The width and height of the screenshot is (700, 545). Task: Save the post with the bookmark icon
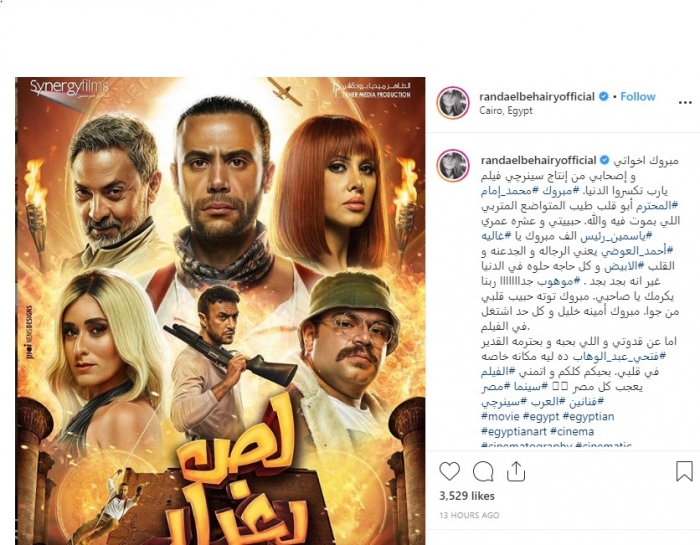684,471
